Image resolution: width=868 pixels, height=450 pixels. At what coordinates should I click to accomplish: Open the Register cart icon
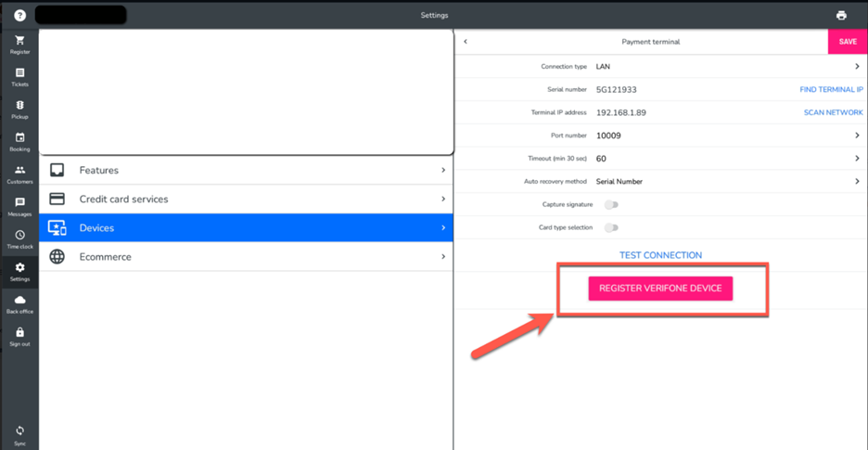19,43
